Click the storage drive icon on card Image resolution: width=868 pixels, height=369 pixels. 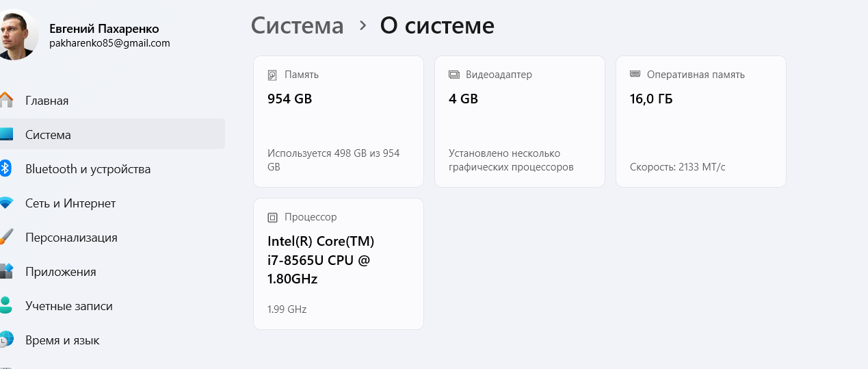272,75
